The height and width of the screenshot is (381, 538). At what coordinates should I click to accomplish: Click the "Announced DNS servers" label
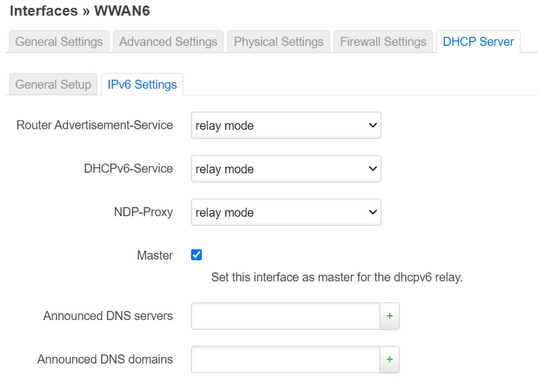[x=108, y=316]
